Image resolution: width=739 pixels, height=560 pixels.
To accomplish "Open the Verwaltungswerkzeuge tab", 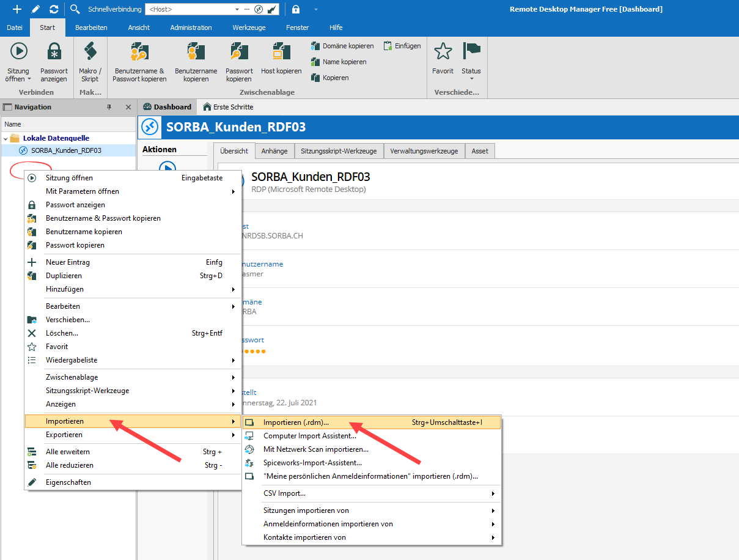I will [x=424, y=151].
